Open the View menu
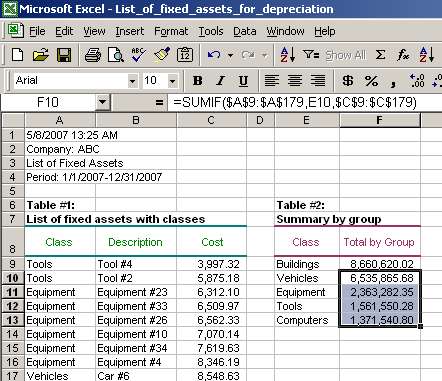The width and height of the screenshot is (442, 381). (94, 31)
